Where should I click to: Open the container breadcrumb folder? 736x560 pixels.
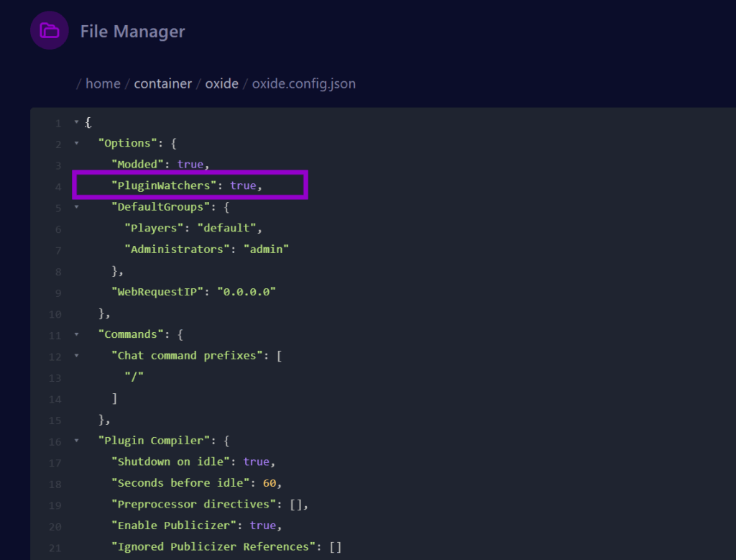click(x=162, y=83)
